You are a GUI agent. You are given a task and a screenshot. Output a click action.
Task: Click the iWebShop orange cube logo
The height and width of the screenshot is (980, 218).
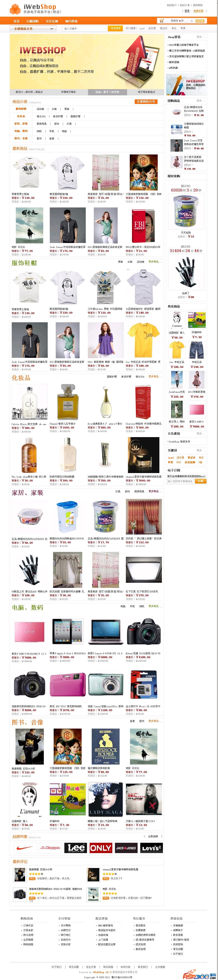[x=15, y=9]
